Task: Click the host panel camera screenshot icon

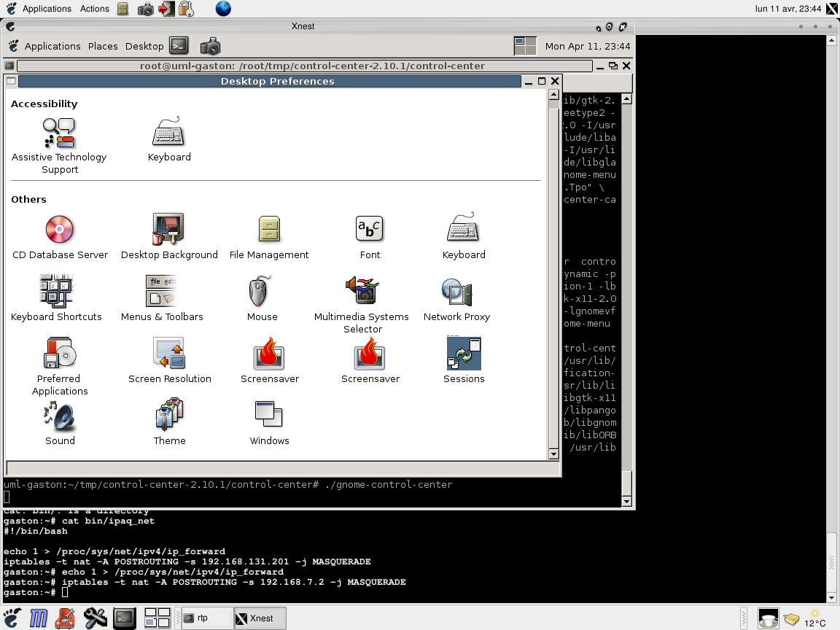Action: (145, 9)
